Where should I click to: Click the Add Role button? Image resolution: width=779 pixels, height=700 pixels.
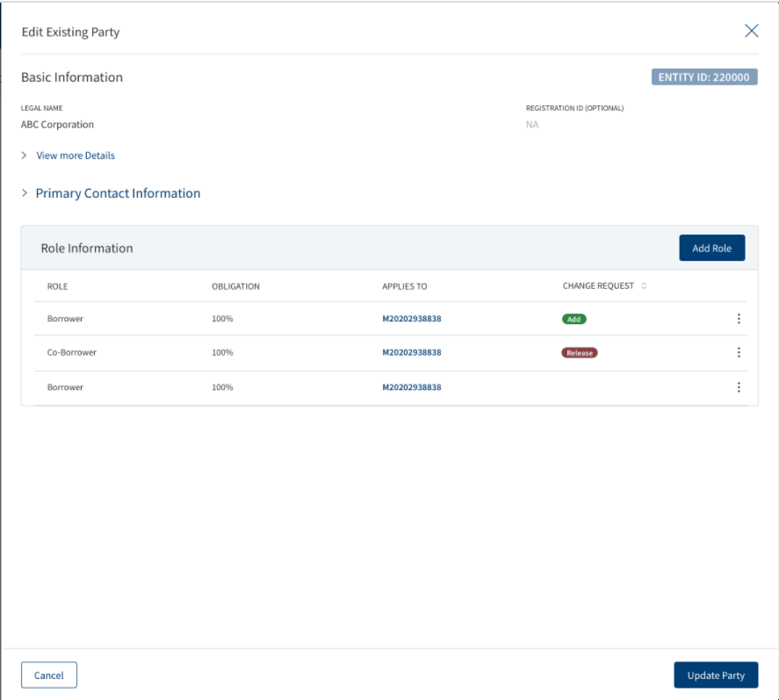[711, 248]
